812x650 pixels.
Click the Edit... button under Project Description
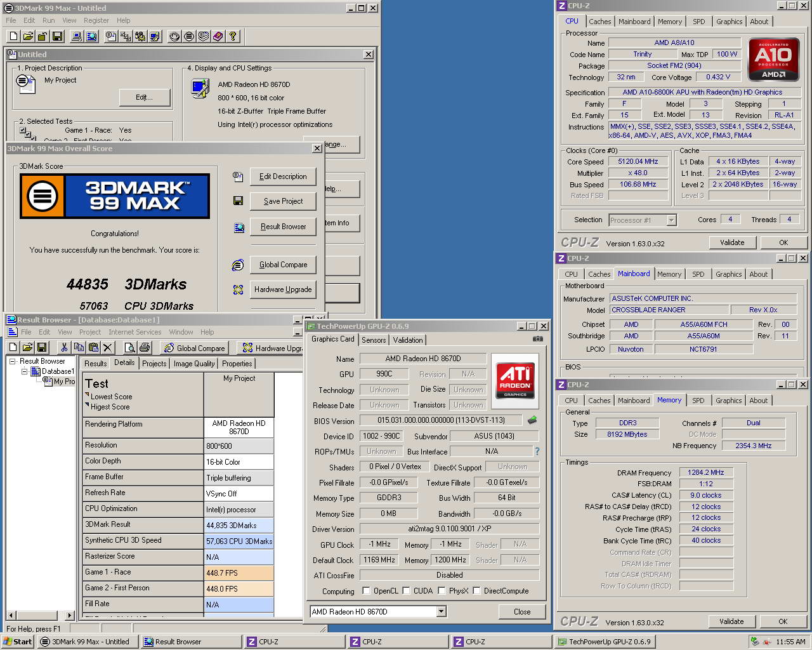point(145,97)
